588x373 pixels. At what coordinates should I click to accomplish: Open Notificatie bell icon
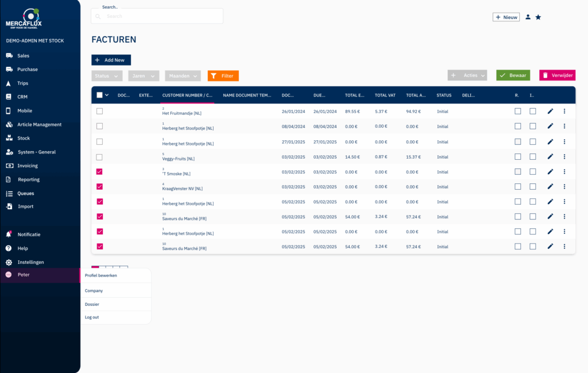tap(9, 234)
